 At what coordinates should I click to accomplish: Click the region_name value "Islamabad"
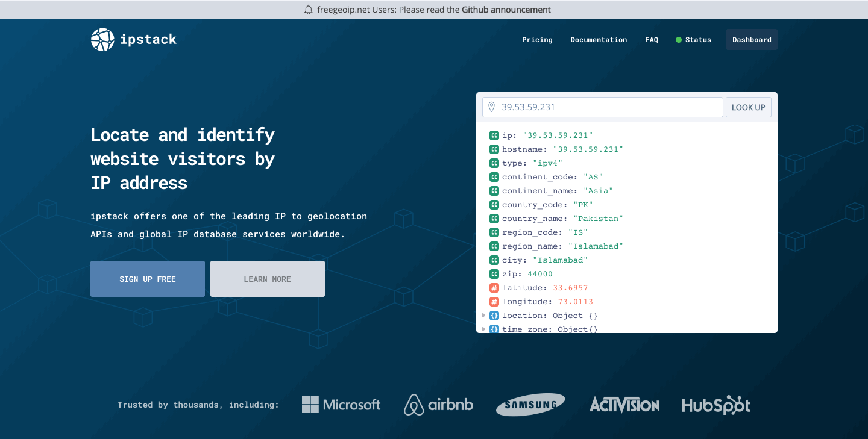[595, 246]
